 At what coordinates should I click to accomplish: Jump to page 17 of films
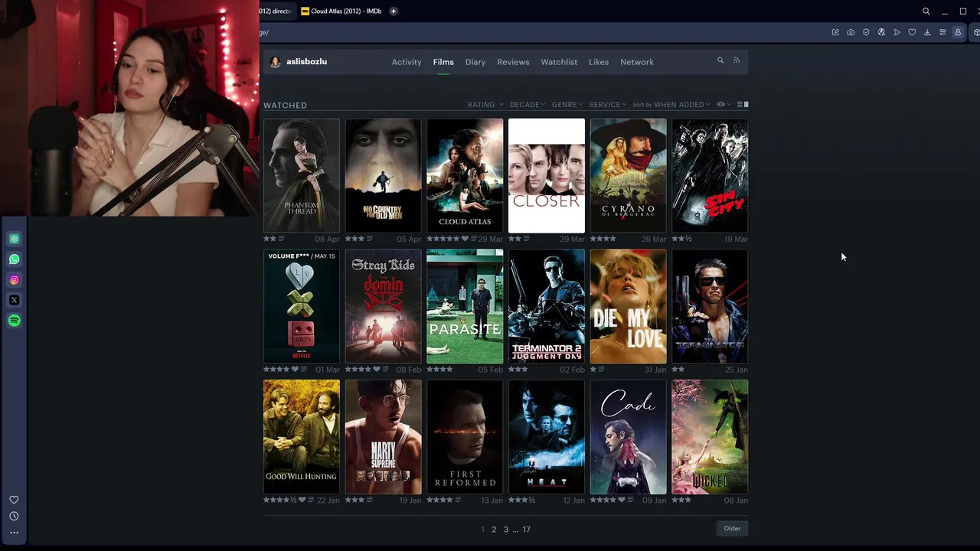point(526,530)
